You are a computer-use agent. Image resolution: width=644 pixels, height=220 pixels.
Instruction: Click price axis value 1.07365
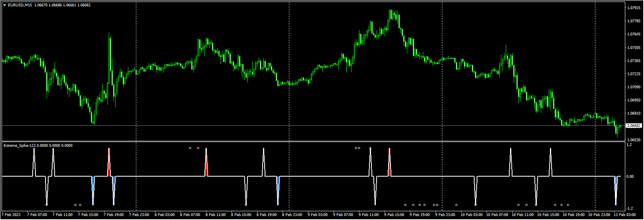point(633,61)
